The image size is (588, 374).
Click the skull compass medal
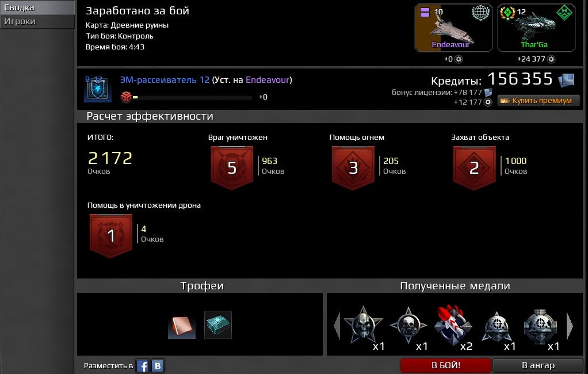tap(408, 326)
